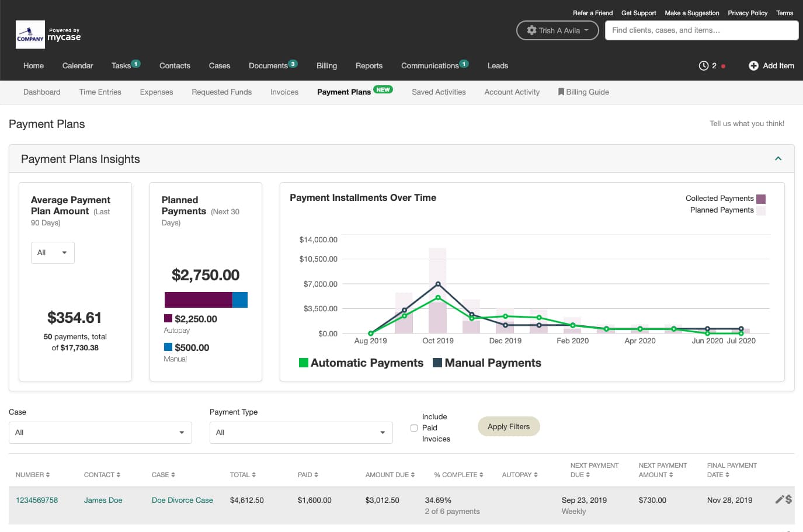Click the pencil edit icon for James Doe plan
The image size is (803, 532).
[x=779, y=499]
